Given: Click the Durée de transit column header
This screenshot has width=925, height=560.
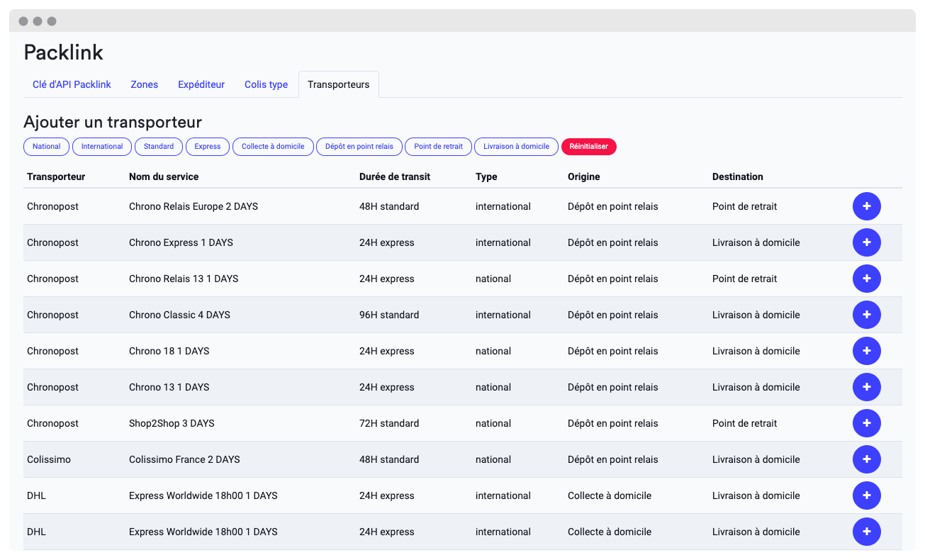Looking at the screenshot, I should (395, 177).
